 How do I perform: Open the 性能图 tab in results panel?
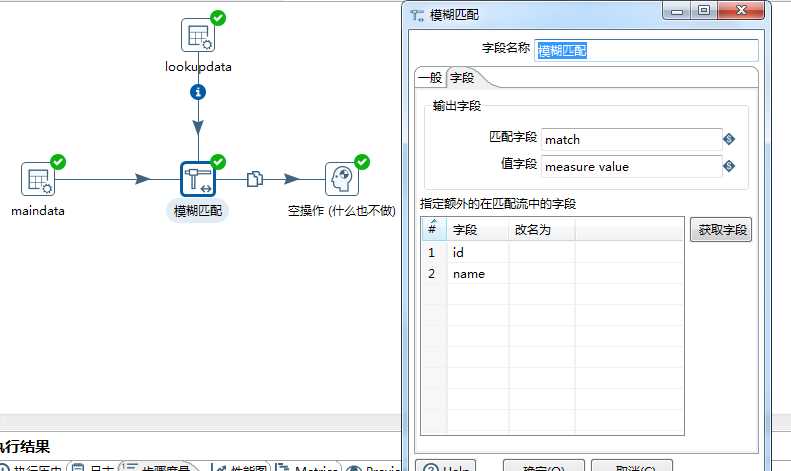[241, 467]
